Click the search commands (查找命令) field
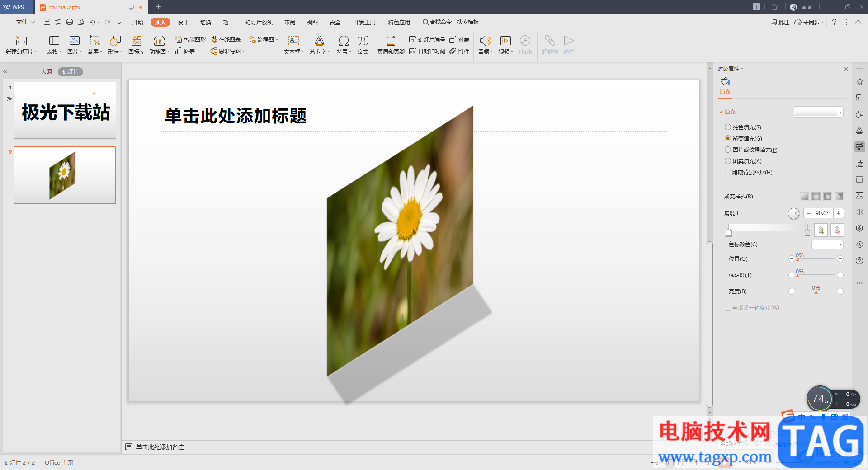The height and width of the screenshot is (470, 868). [451, 22]
